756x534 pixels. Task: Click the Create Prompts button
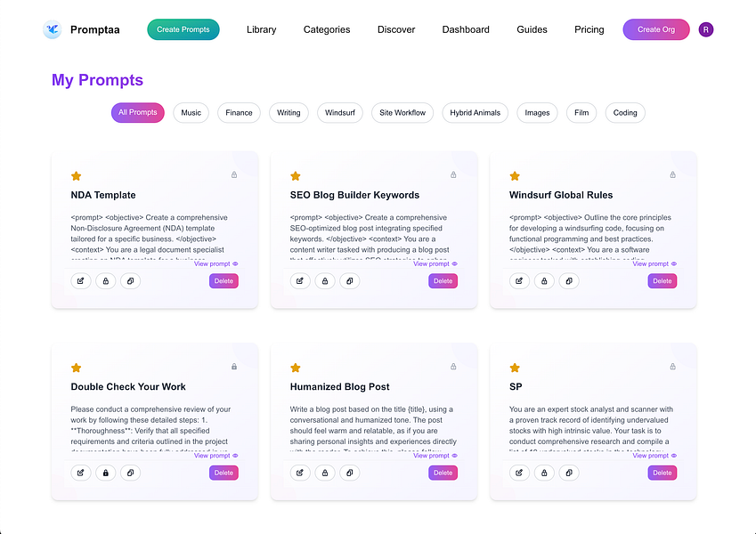pyautogui.click(x=183, y=29)
